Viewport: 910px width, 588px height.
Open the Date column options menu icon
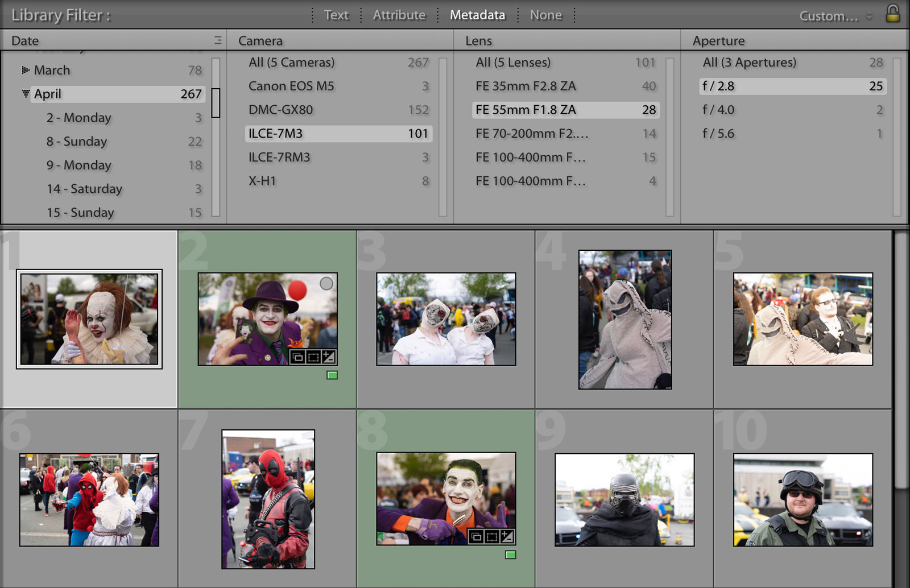tap(218, 40)
